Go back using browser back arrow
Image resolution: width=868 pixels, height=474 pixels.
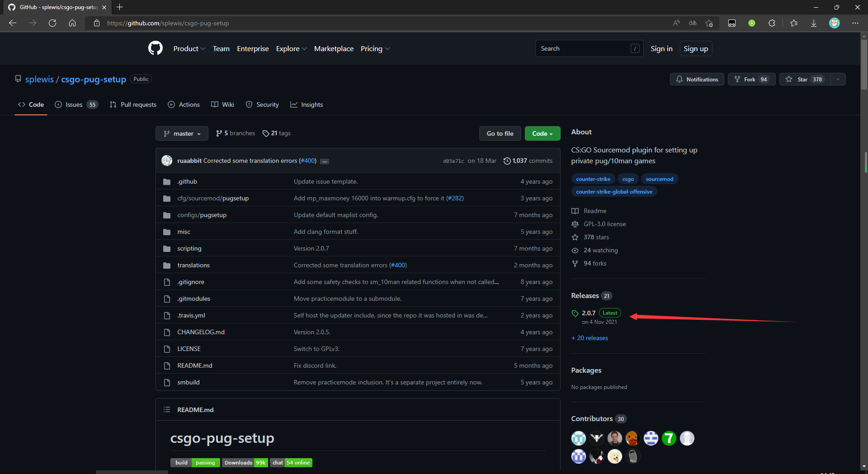(13, 23)
